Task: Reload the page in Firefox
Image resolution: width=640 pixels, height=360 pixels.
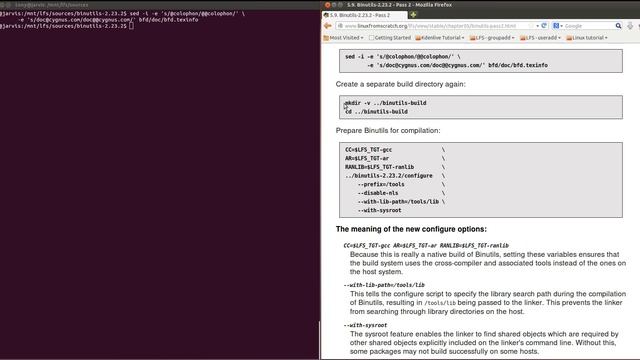Action: coord(544,26)
